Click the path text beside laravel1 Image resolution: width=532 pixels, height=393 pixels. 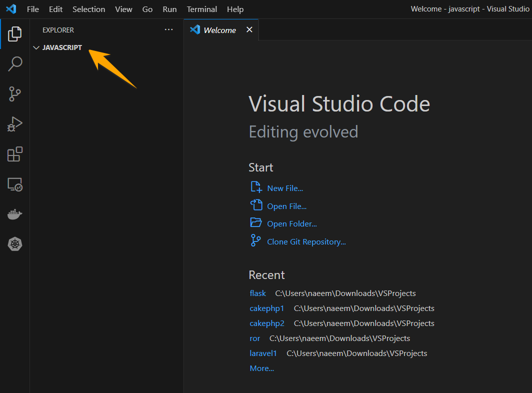(357, 353)
